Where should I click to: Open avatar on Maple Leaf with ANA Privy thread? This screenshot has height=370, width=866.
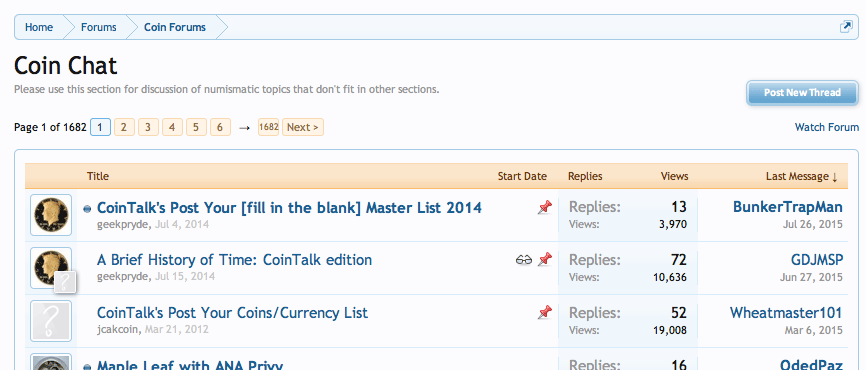51,362
